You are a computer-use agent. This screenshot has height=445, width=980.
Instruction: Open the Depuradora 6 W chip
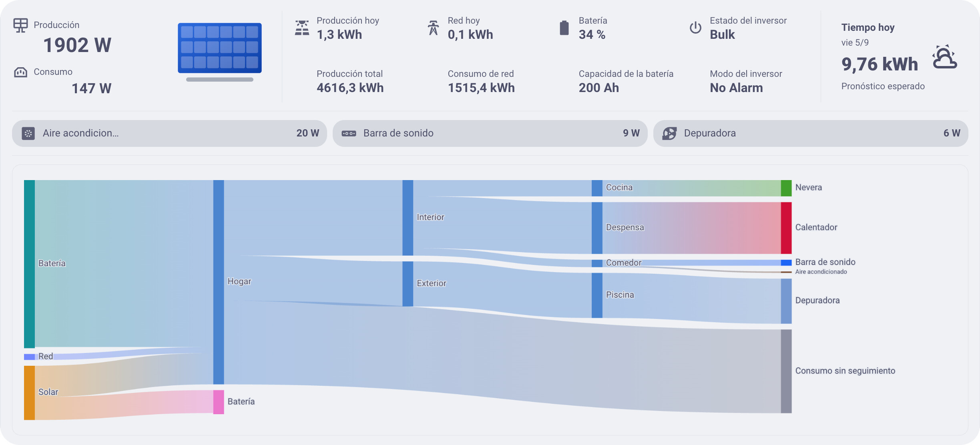tap(810, 133)
